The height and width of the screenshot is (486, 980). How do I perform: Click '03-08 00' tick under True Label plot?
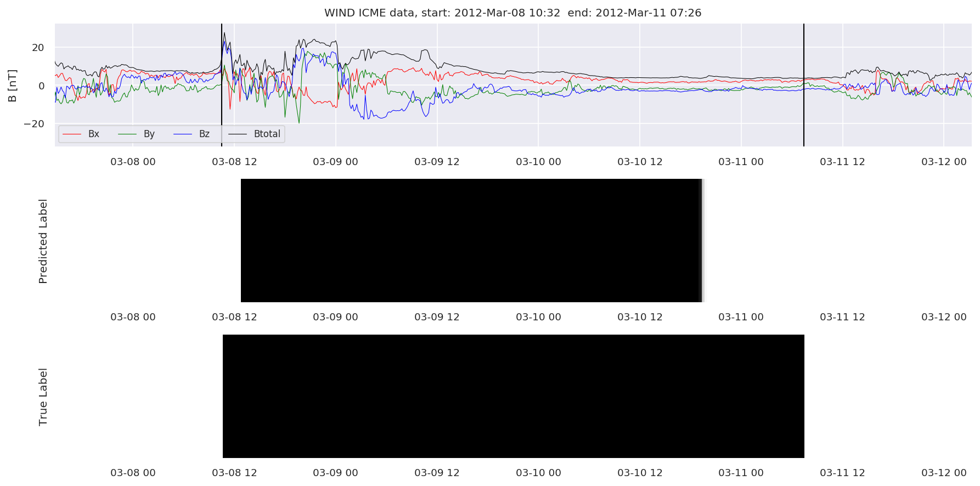tap(133, 473)
